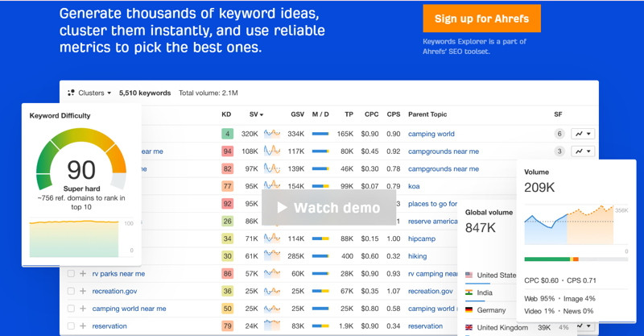This screenshot has height=336, width=644.
Task: Click the M/D bar in the 320K row
Action: [320, 134]
